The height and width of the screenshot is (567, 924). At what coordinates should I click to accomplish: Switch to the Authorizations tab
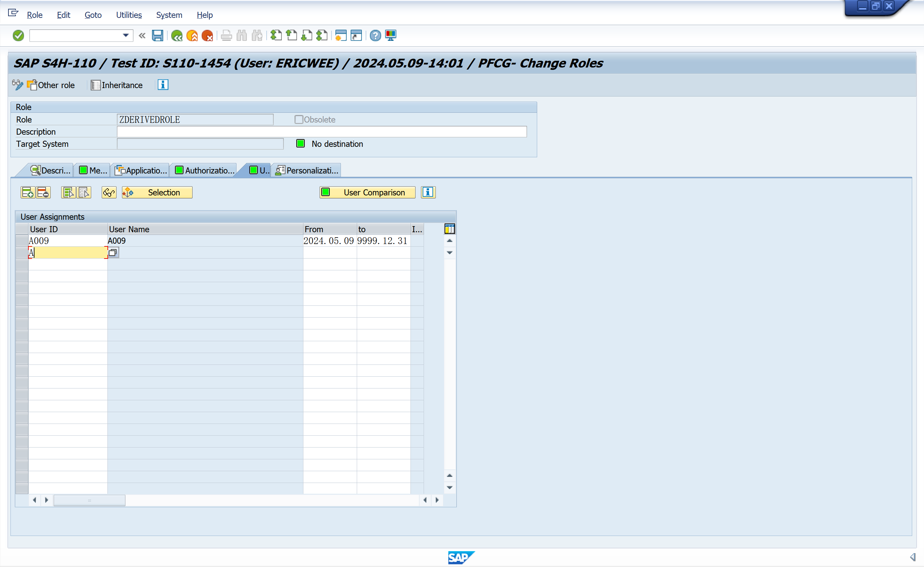click(x=205, y=171)
